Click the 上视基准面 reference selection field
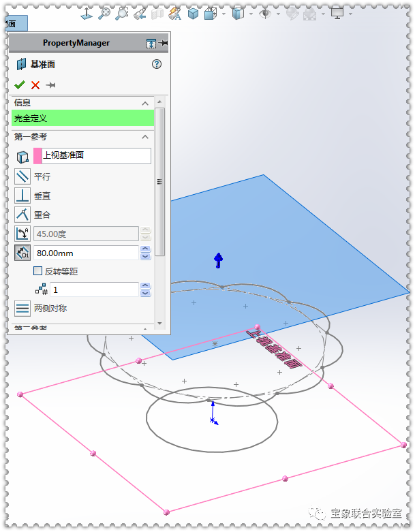 pyautogui.click(x=96, y=155)
